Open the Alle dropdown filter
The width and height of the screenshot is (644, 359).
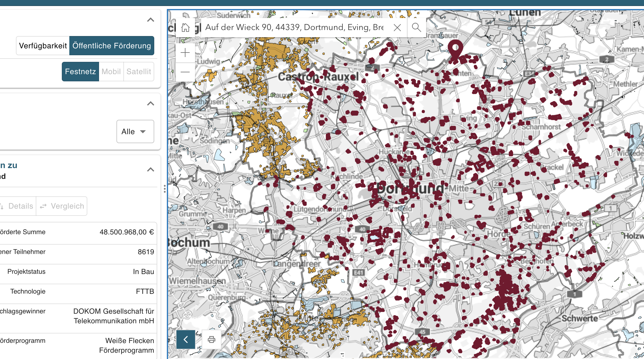coord(135,131)
